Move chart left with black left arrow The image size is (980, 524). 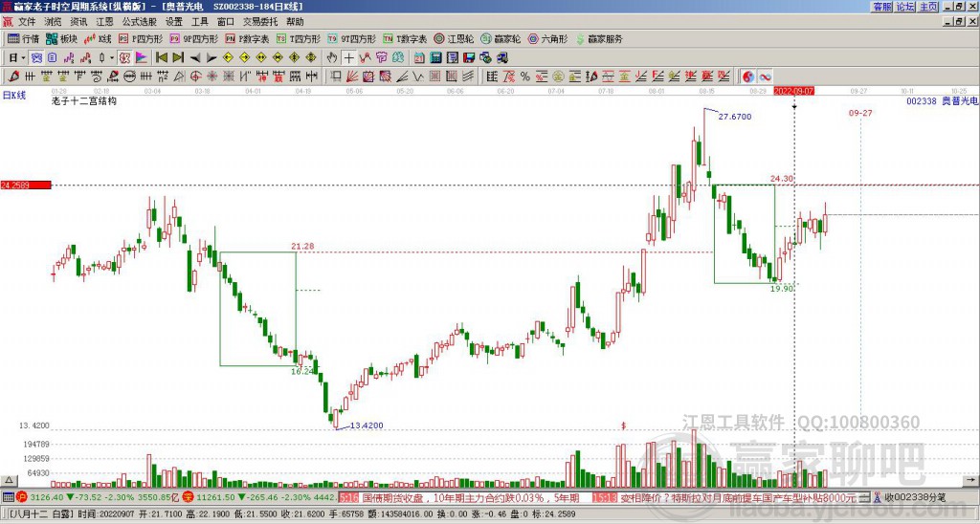pos(195,58)
